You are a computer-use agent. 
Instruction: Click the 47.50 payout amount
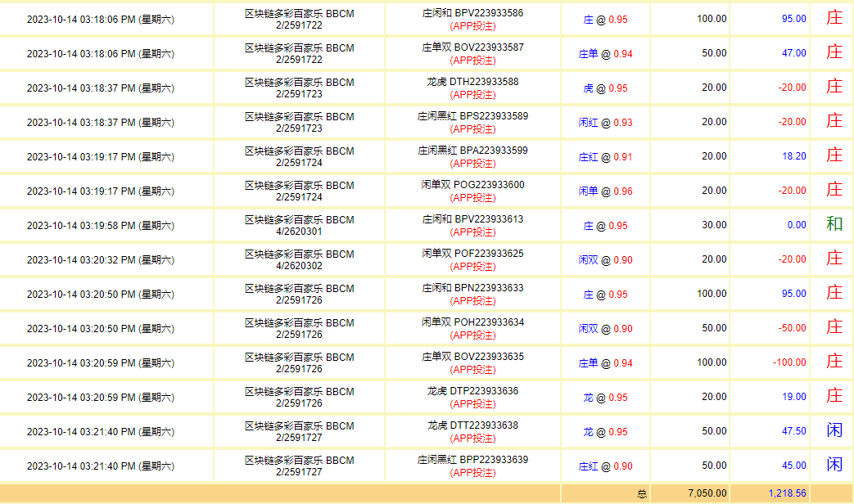click(793, 431)
